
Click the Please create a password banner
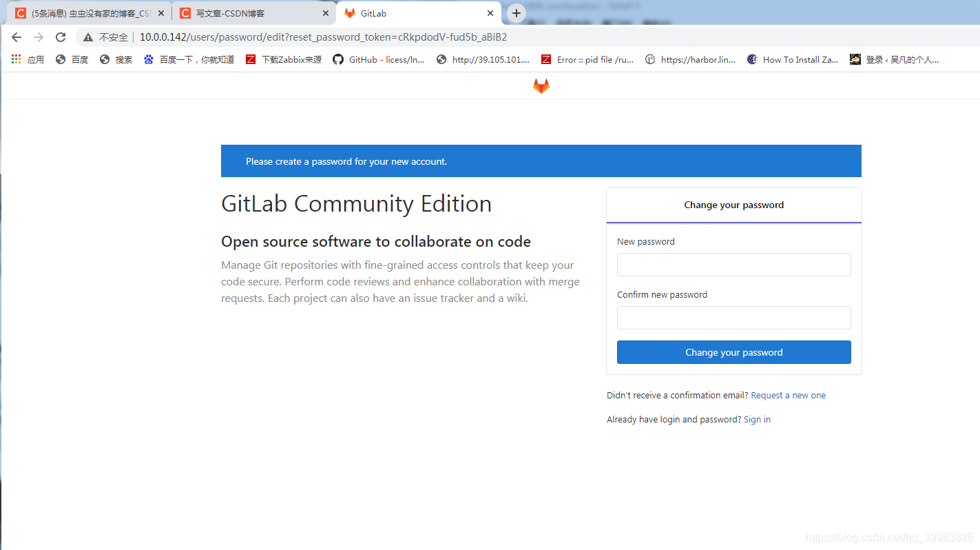(541, 161)
